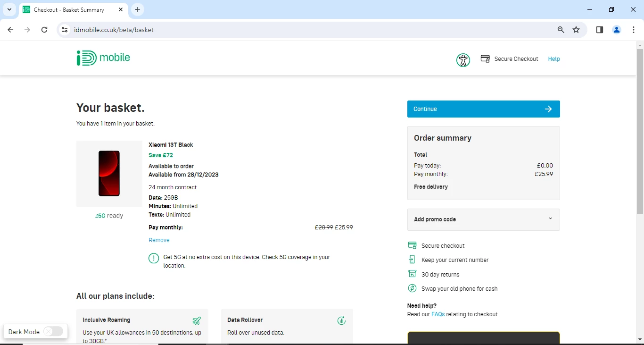Viewport: 644px width, 345px height.
Task: Click the 'Keep your current number' text
Action: [x=455, y=260]
